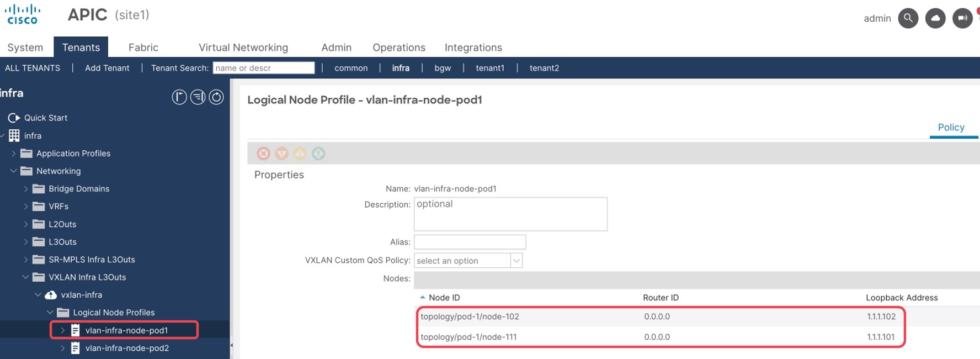Click the warning faults green icon
This screenshot has width=980, height=359.
click(x=318, y=154)
